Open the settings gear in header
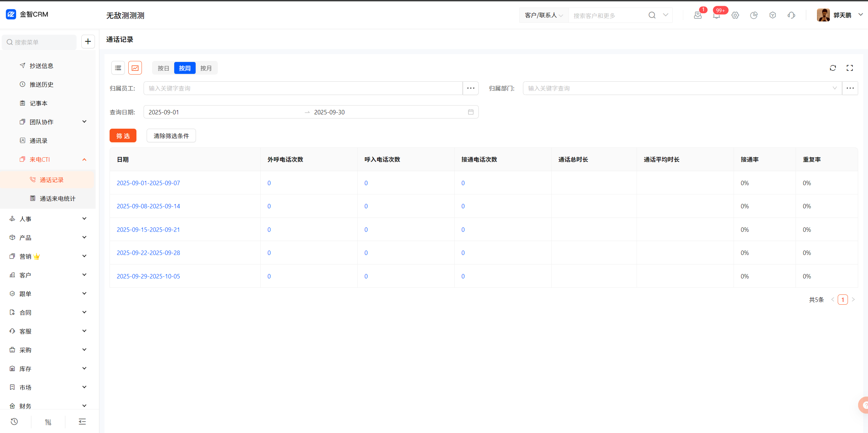The height and width of the screenshot is (433, 868). click(x=735, y=15)
